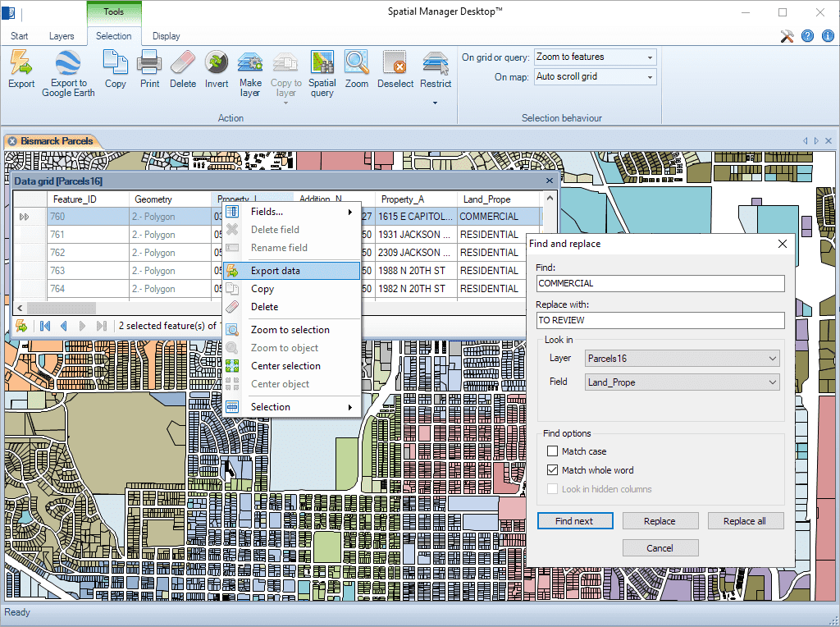Close the Bismarck Parcels tab icon
840x627 pixels.
click(12, 141)
